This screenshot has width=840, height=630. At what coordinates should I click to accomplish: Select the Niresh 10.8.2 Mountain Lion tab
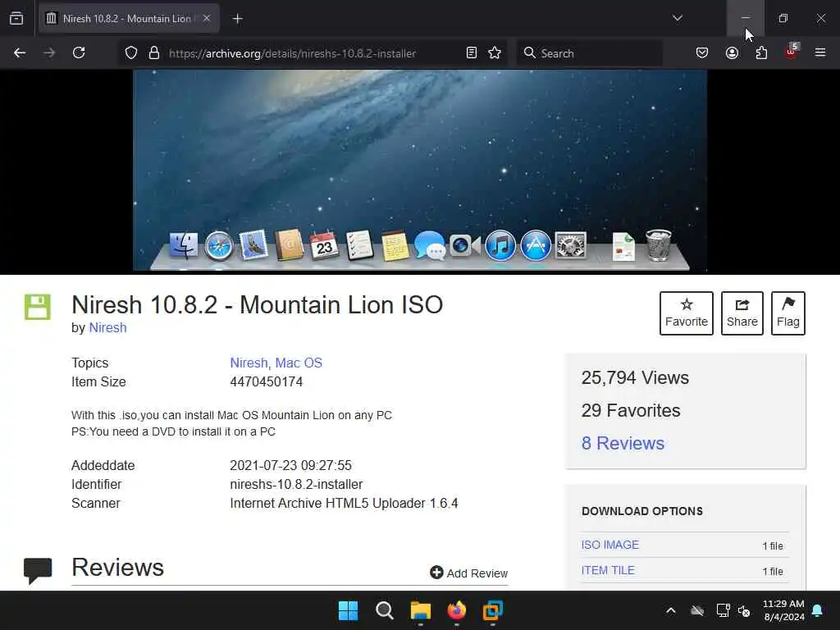pyautogui.click(x=129, y=18)
